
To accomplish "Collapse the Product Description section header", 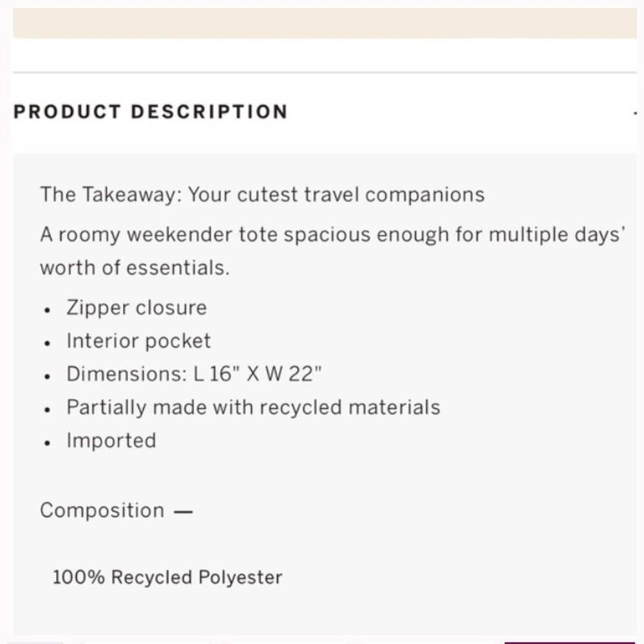I will tap(151, 111).
